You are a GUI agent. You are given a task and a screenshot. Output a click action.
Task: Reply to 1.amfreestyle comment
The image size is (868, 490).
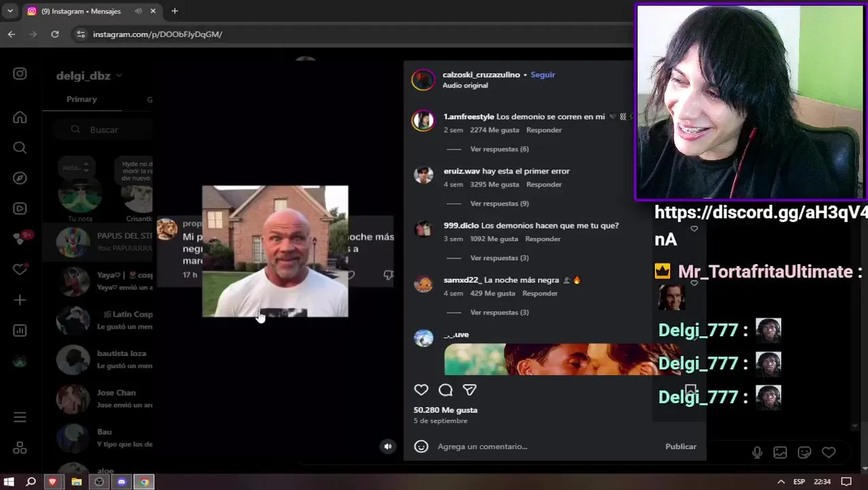(x=544, y=130)
